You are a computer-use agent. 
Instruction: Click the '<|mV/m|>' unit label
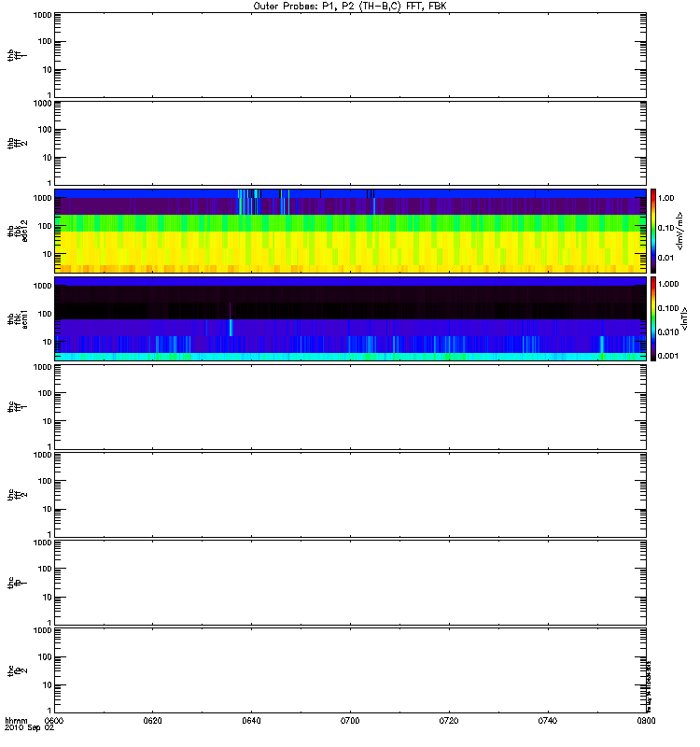tap(680, 231)
